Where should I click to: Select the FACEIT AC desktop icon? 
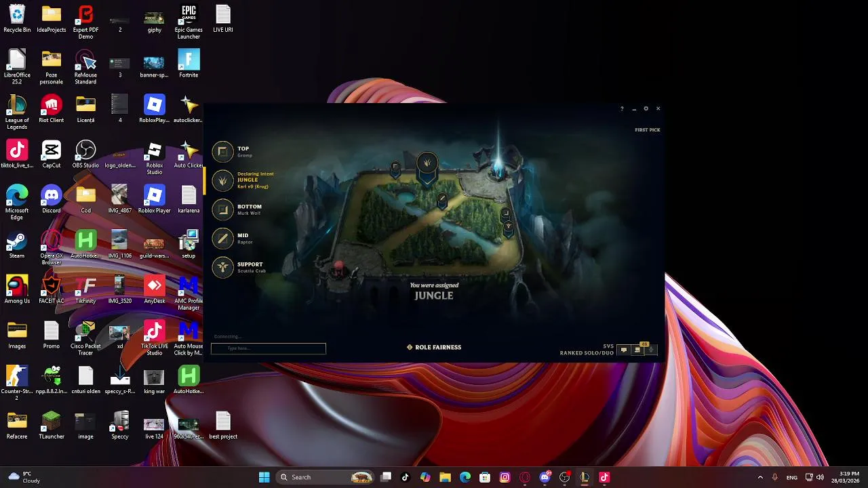coord(52,289)
